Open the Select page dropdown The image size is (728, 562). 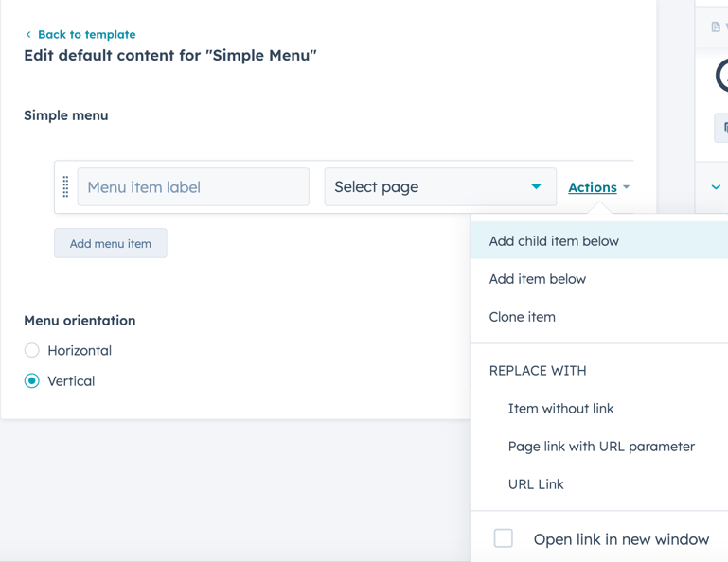click(440, 187)
